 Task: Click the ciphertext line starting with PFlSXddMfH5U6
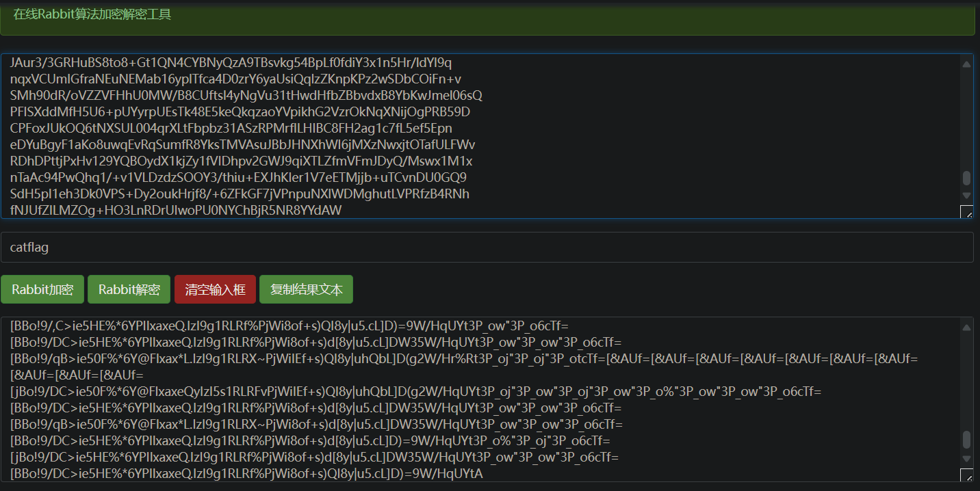240,112
